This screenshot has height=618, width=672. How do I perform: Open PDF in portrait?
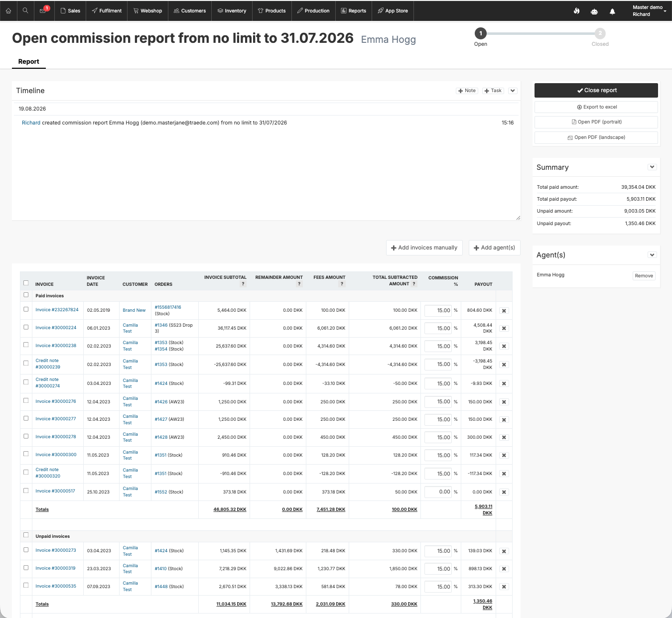coord(596,122)
